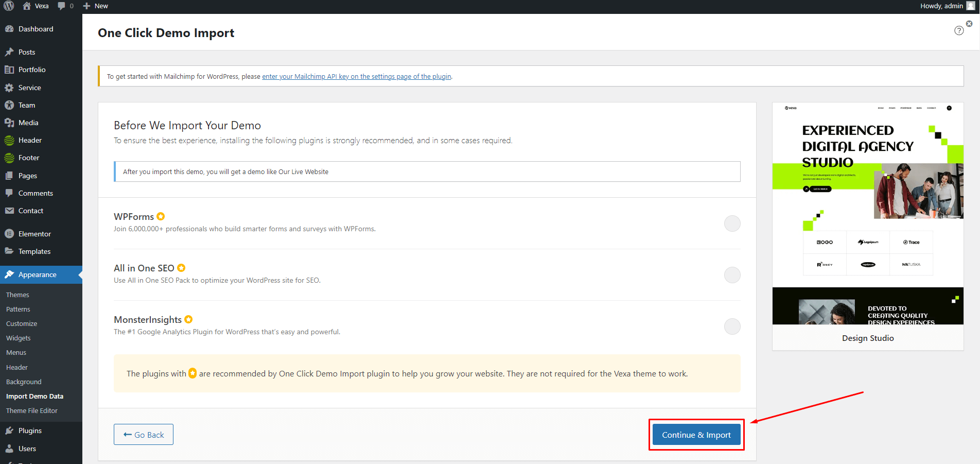The image size is (980, 464).
Task: Click the New label in admin bar
Action: 101,6
